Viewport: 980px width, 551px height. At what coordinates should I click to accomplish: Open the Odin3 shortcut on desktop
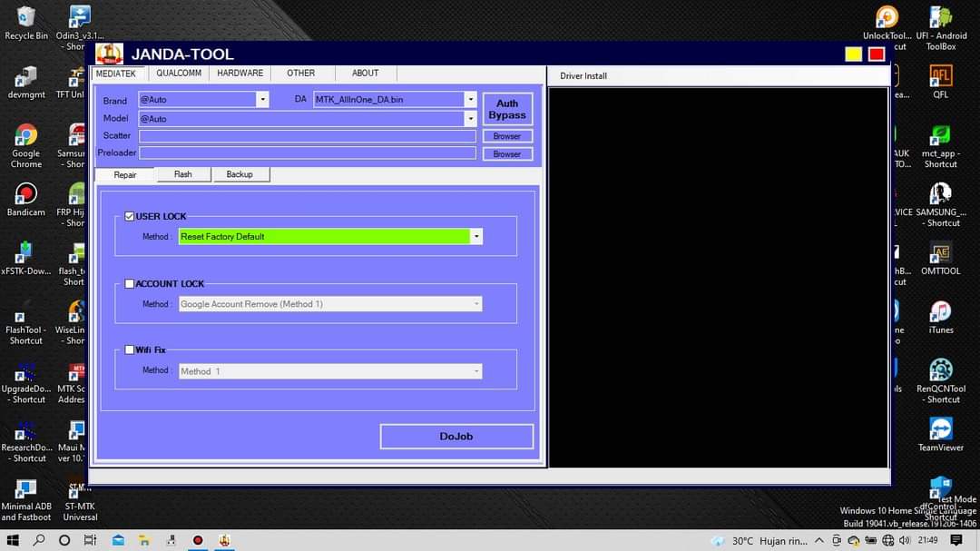(79, 28)
